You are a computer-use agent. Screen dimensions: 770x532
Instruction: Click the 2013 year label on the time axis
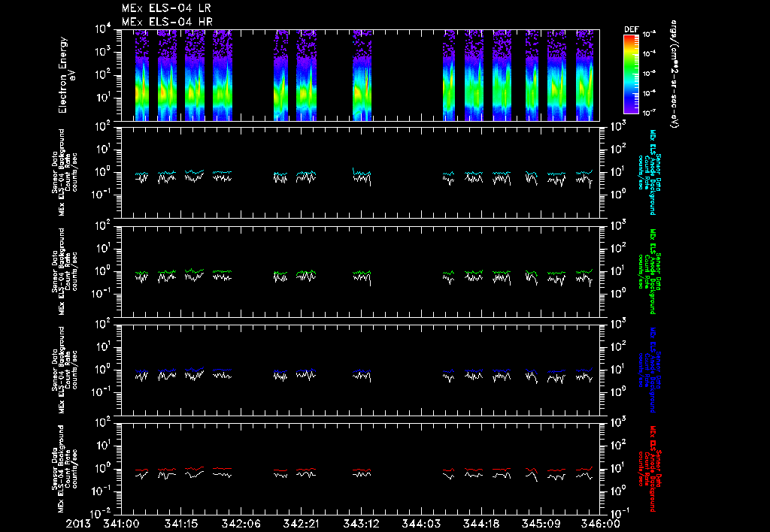pyautogui.click(x=78, y=524)
